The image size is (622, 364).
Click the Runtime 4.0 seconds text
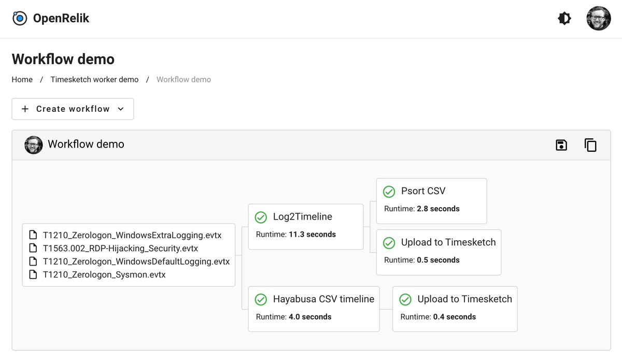293,317
